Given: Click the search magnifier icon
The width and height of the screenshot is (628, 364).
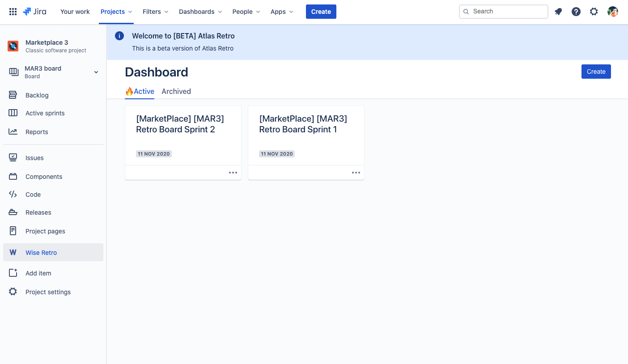Looking at the screenshot, I should click(466, 12).
